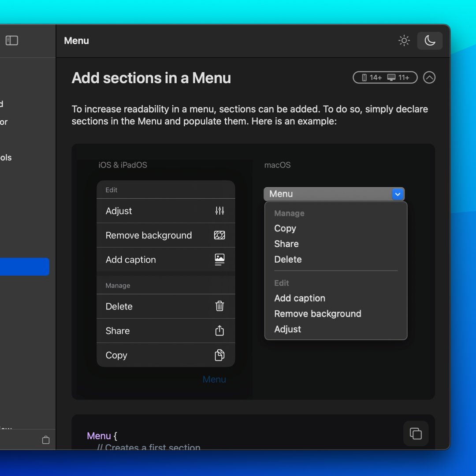476x476 pixels.
Task: Click the macOS preview label
Action: [277, 165]
